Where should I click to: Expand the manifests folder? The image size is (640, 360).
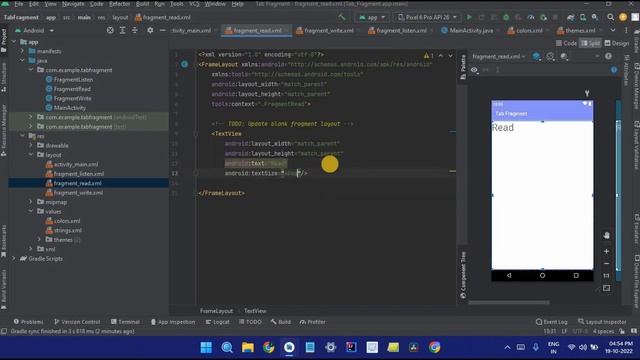[x=22, y=51]
